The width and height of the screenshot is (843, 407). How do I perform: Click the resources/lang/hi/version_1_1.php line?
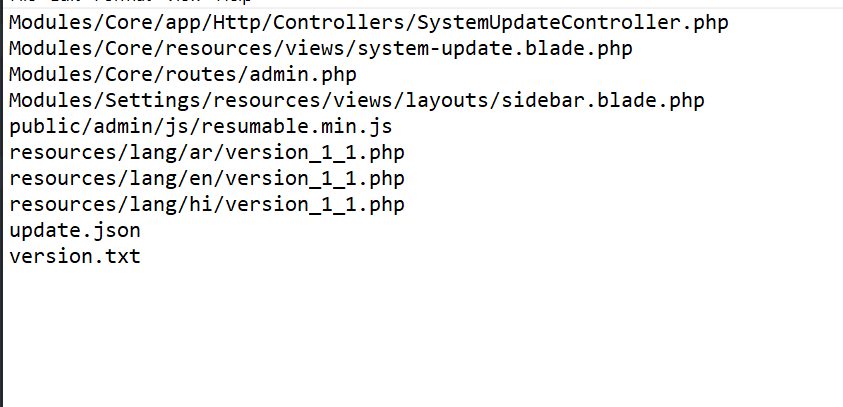click(x=206, y=204)
